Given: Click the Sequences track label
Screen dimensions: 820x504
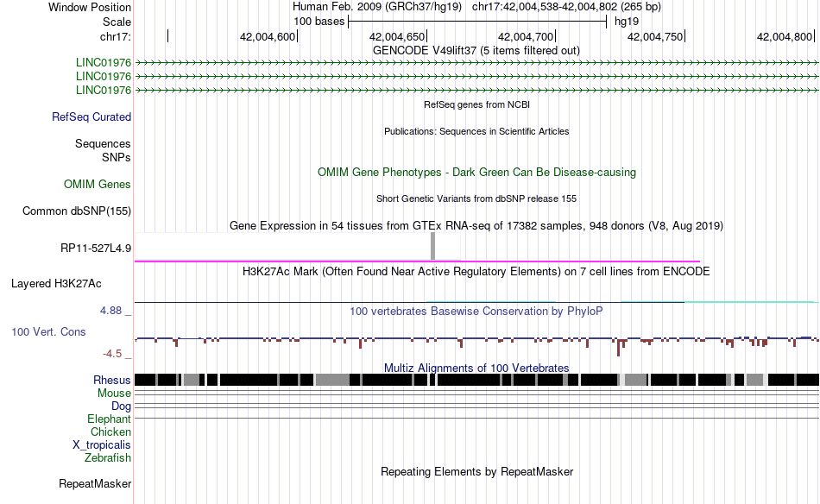Looking at the screenshot, I should point(103,144).
